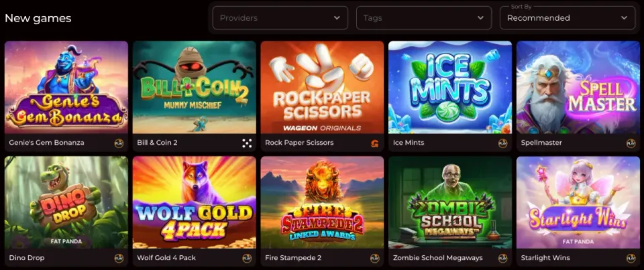Click the provider icon beside Zombie School Megaways
Image resolution: width=644 pixels, height=270 pixels.
[502, 259]
